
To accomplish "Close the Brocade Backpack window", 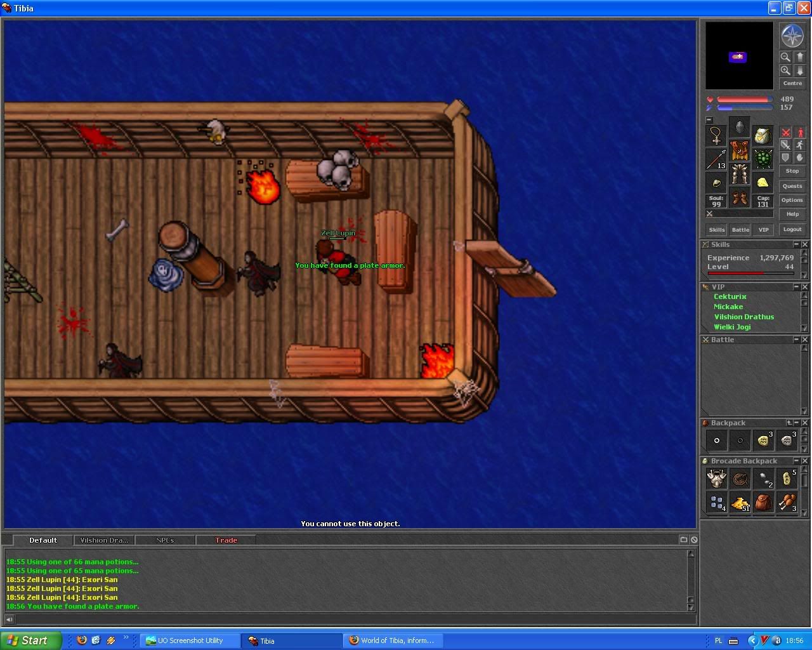I will pyautogui.click(x=804, y=461).
